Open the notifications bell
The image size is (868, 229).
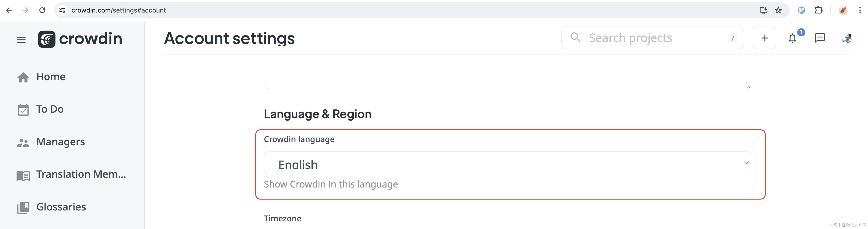pyautogui.click(x=792, y=38)
